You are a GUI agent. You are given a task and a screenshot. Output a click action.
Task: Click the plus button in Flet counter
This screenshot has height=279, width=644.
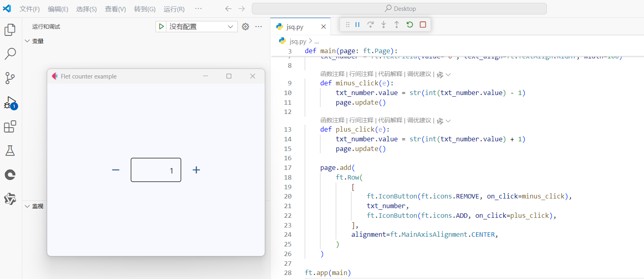point(196,170)
